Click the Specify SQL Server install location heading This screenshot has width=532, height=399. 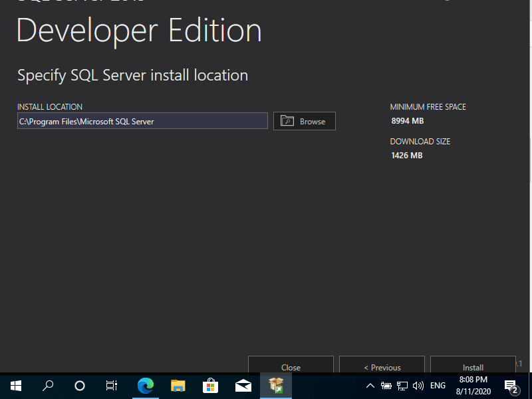[x=132, y=75]
